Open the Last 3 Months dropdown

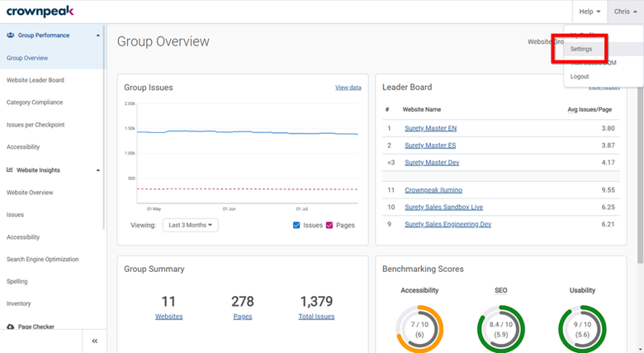190,225
